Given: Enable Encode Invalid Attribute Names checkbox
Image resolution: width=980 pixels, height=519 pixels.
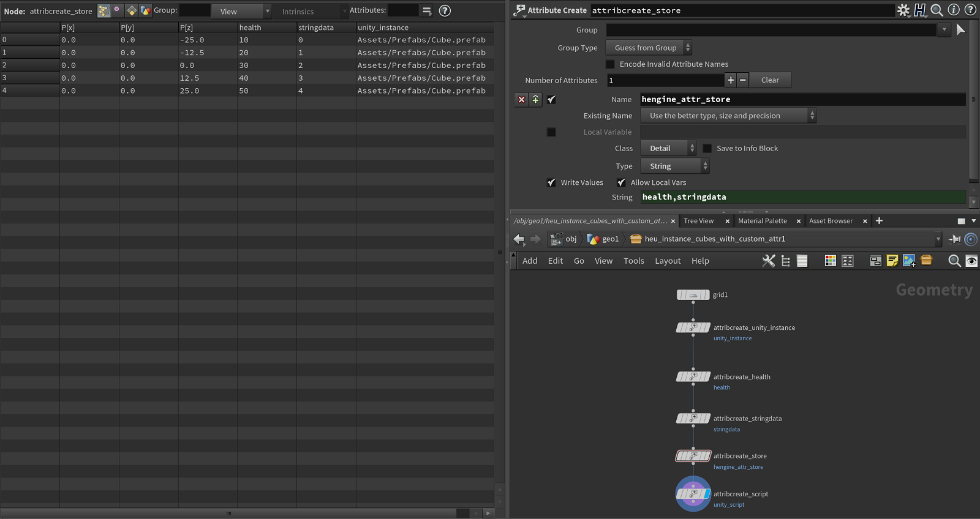Looking at the screenshot, I should 610,64.
